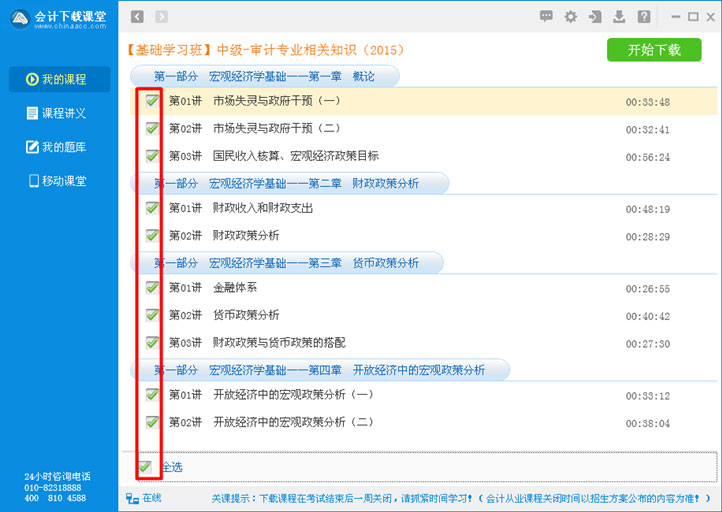Click the 在线 status icon
Image resolution: width=722 pixels, height=512 pixels.
pos(132,498)
